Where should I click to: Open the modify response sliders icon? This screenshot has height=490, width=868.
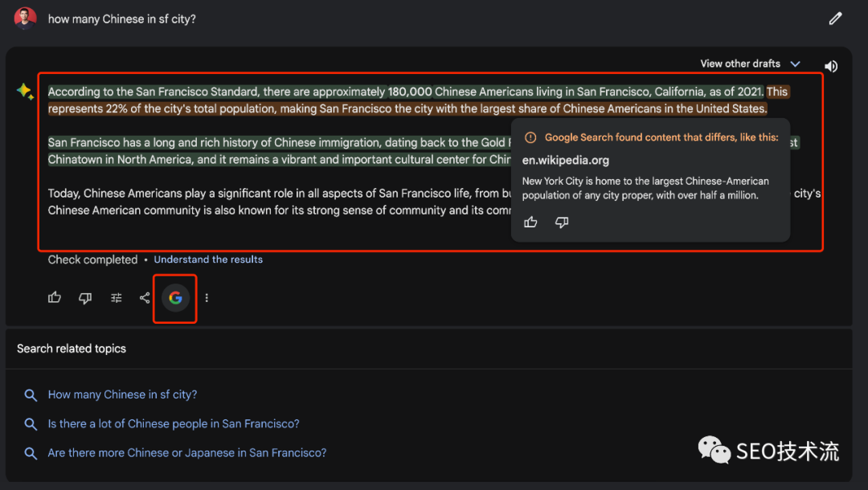click(x=117, y=298)
